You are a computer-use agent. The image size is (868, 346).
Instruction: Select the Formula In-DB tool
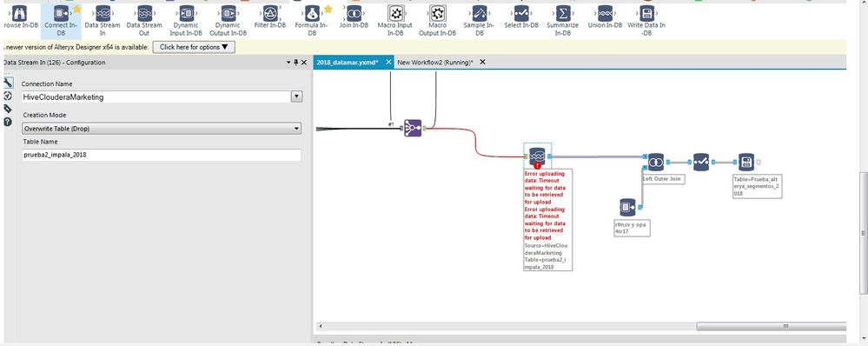tap(312, 20)
